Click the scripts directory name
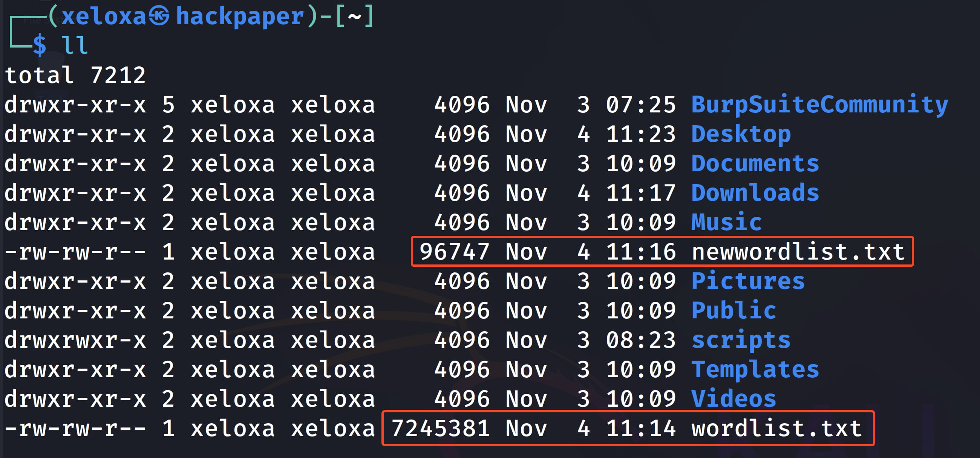The width and height of the screenshot is (980, 458). pos(741,340)
